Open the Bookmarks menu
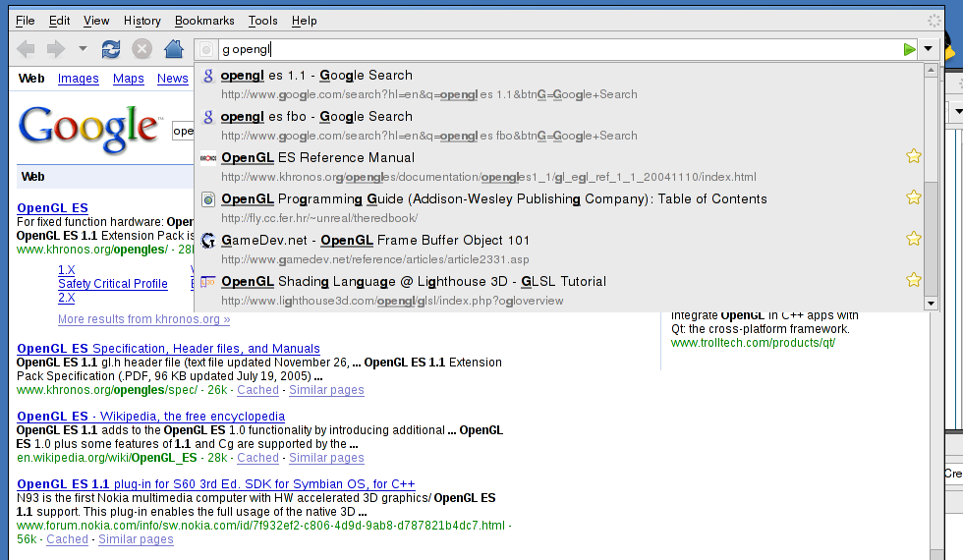Image resolution: width=963 pixels, height=560 pixels. click(204, 21)
